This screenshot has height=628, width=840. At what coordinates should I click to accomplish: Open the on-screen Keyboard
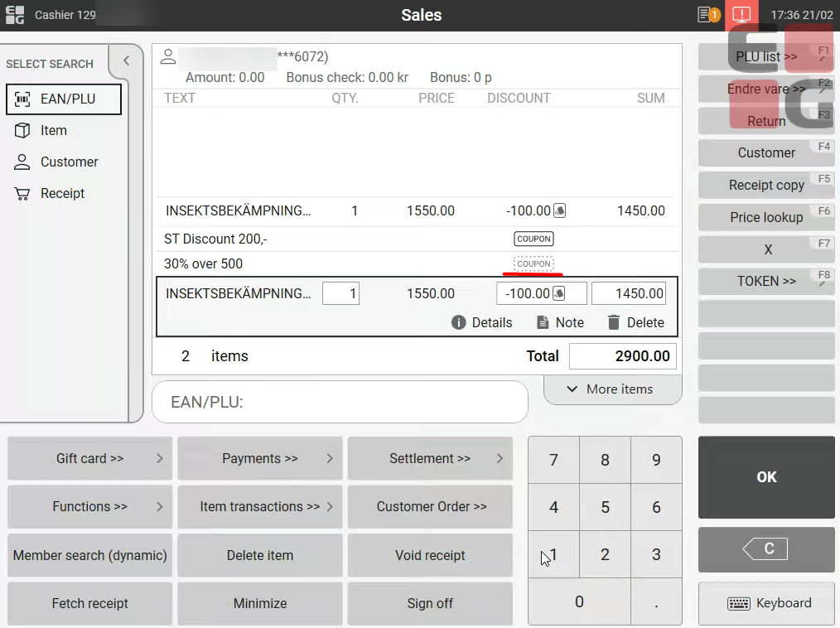(x=766, y=603)
